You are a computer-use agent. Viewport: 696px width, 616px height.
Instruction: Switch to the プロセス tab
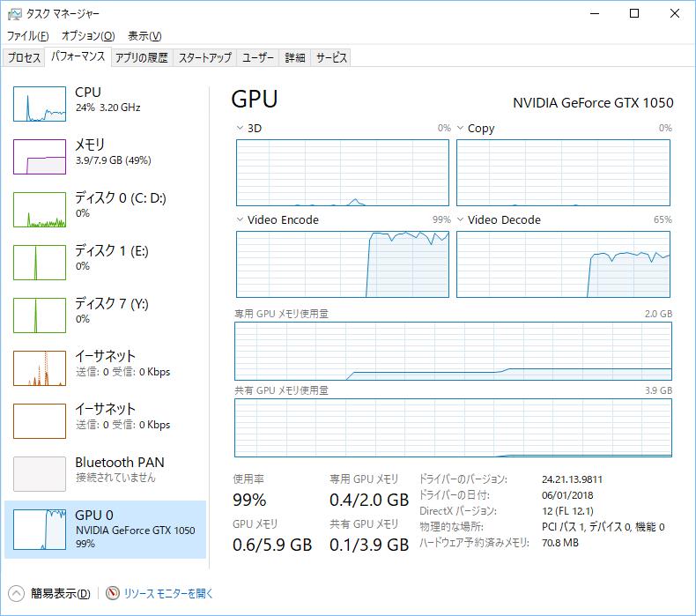pyautogui.click(x=24, y=58)
